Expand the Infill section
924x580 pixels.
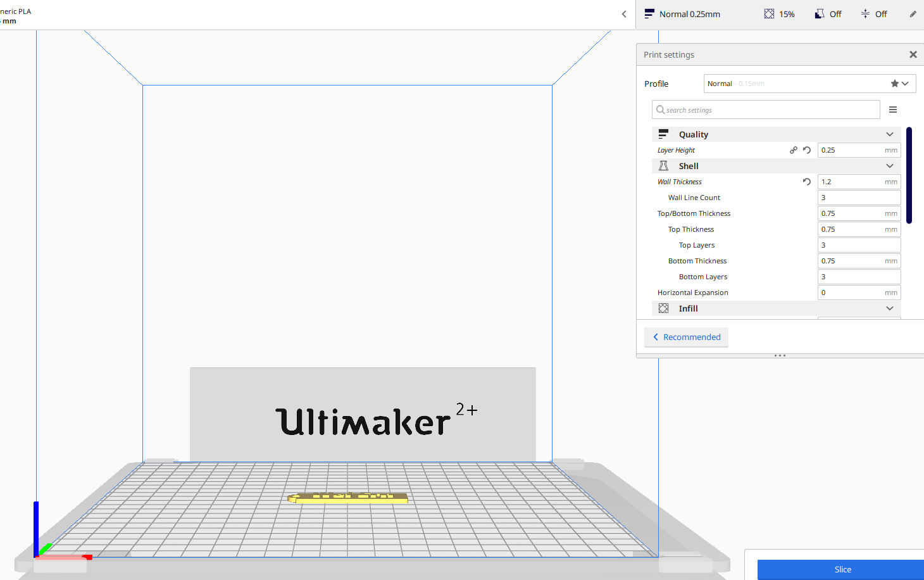[777, 308]
